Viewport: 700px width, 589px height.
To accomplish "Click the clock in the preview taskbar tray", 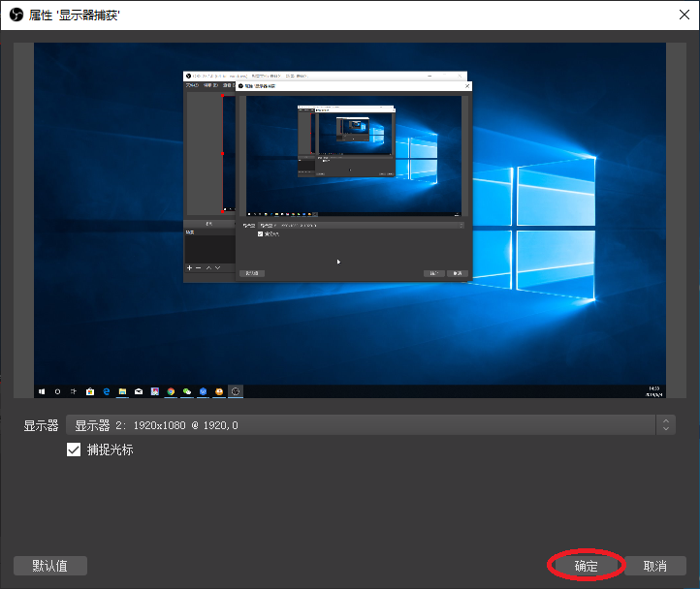I will point(654,391).
